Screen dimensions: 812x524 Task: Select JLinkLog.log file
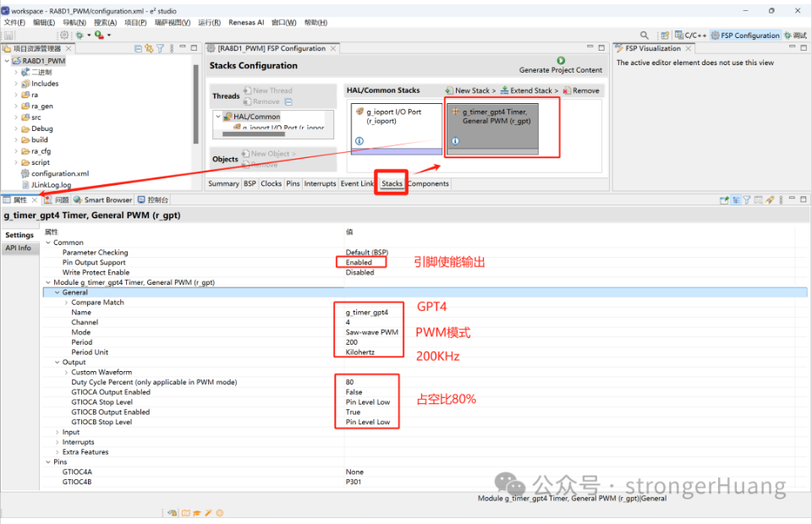(x=47, y=184)
